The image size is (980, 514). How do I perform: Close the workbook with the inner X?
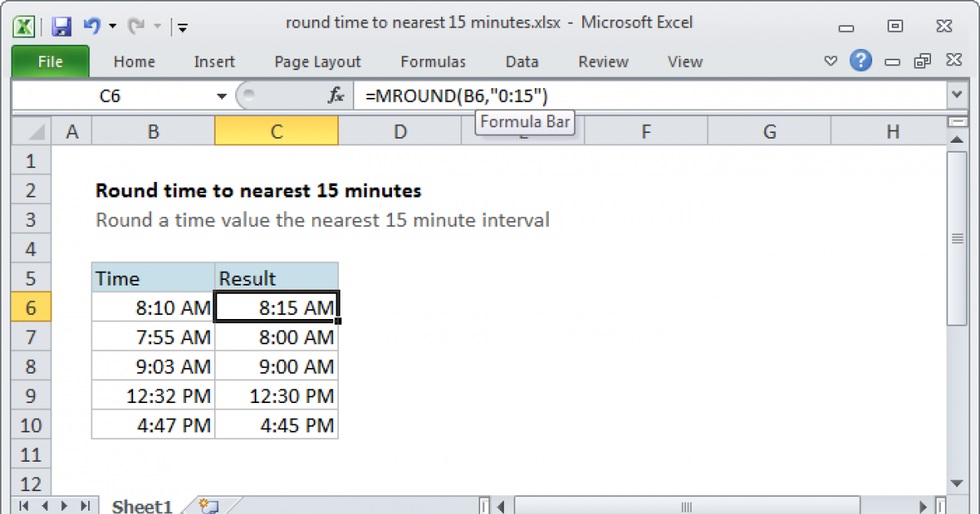(x=954, y=61)
